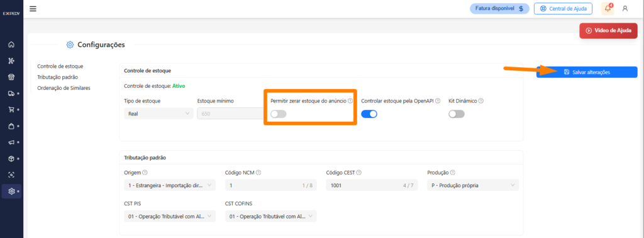This screenshot has height=238, width=644.
Task: Open the user profile icon
Action: 625,8
